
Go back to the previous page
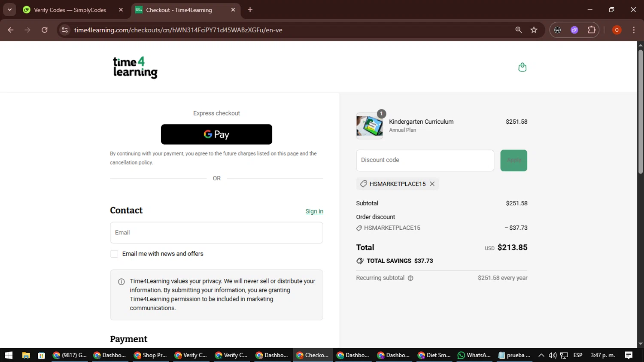[x=11, y=30]
